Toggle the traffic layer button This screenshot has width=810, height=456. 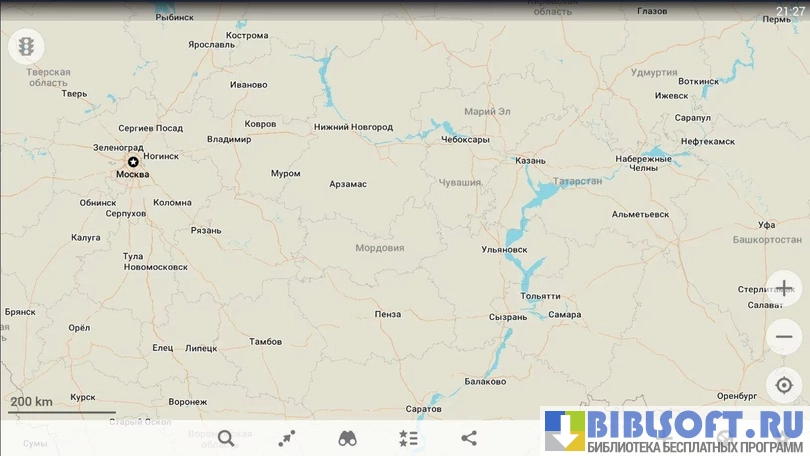pyautogui.click(x=25, y=46)
